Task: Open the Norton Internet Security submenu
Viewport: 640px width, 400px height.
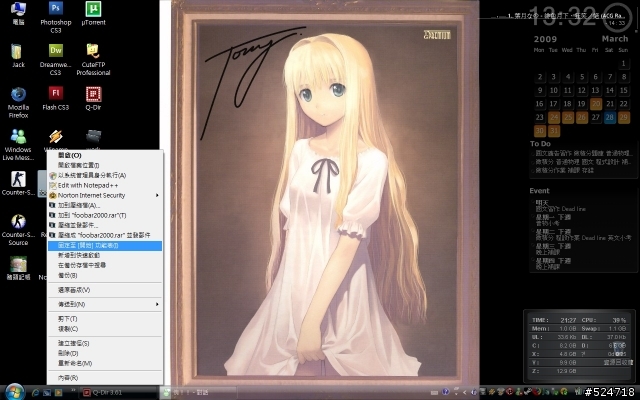Action: (x=105, y=196)
